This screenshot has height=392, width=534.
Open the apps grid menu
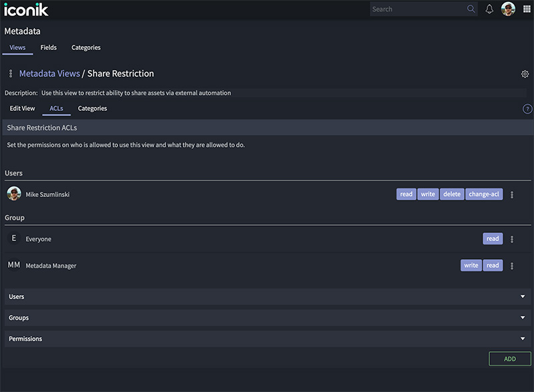pos(527,9)
